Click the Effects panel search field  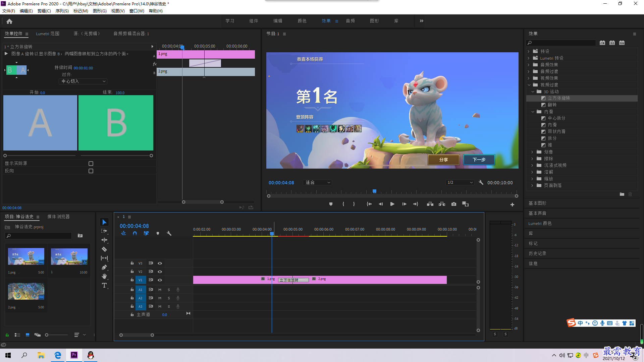click(x=561, y=43)
